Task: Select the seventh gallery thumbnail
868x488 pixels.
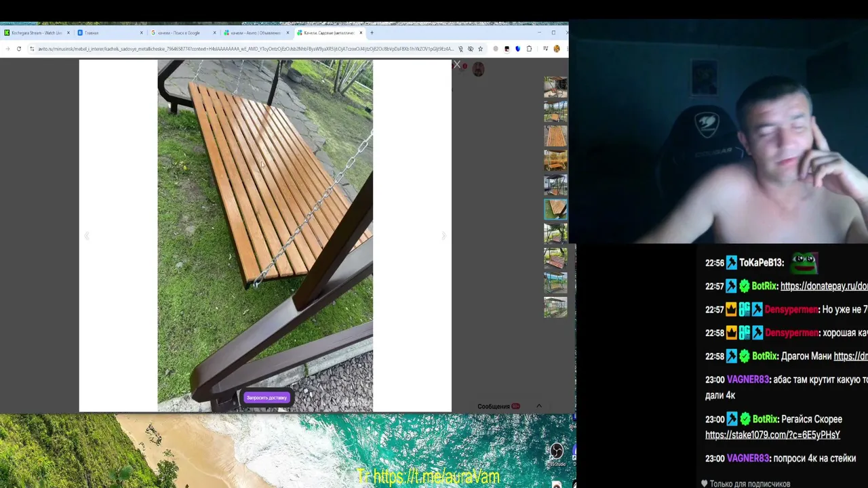Action: point(555,234)
